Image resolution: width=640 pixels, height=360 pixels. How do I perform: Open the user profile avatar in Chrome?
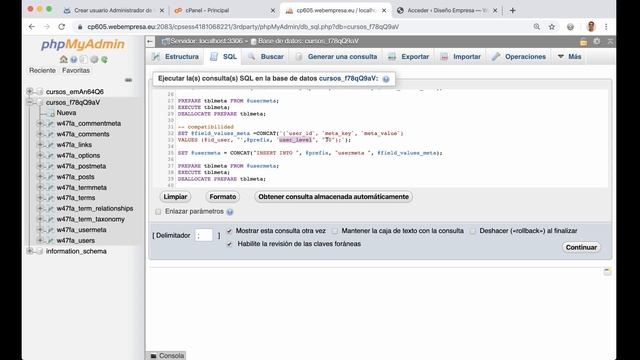point(591,27)
